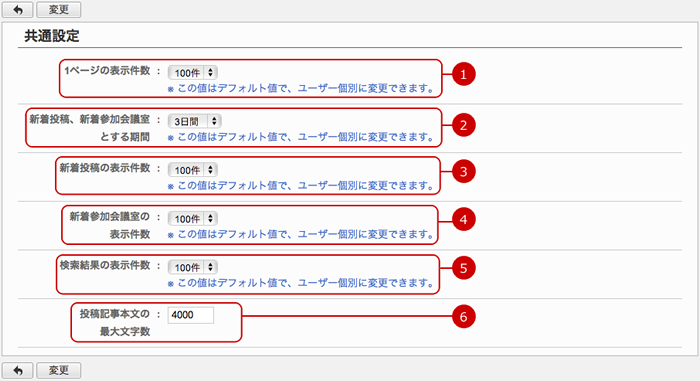The height and width of the screenshot is (381, 700).
Task: Click the 1ページの表示件数 label
Action: (x=107, y=71)
